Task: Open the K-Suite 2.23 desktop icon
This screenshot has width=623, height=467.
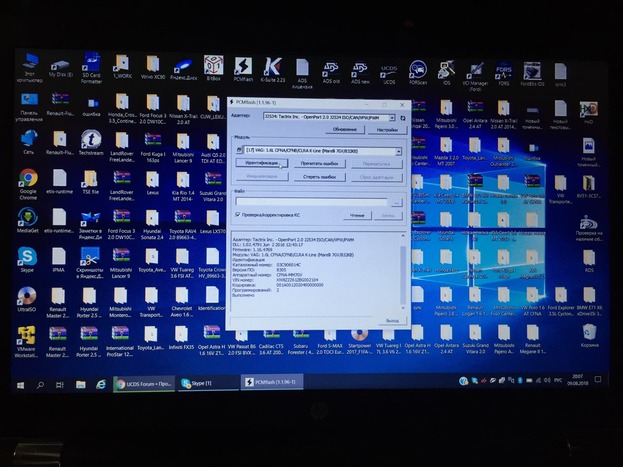Action: point(273,67)
